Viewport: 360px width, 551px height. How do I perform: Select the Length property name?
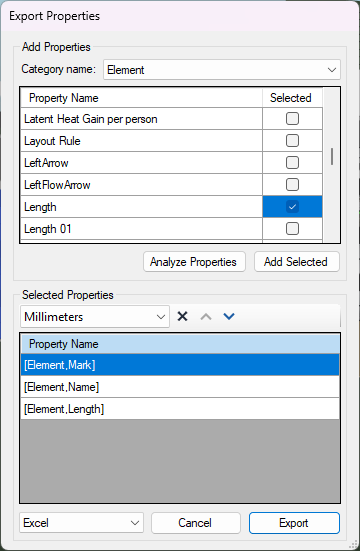(x=141, y=207)
